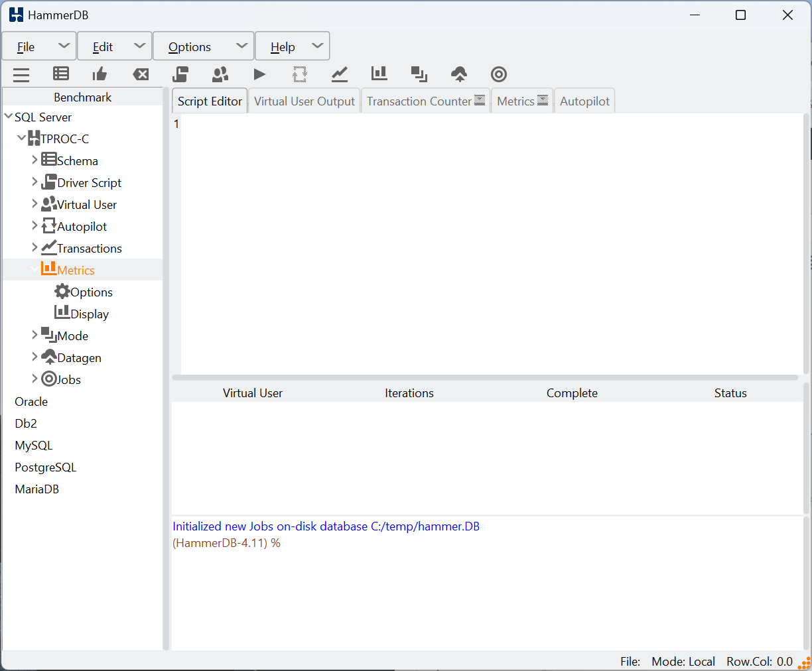Click the Status column header
The image size is (812, 671).
click(730, 393)
